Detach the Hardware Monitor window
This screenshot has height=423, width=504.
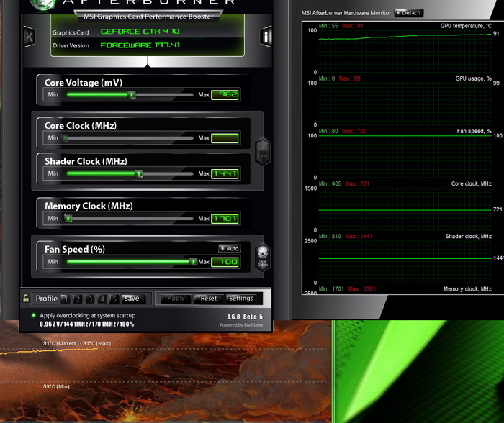click(x=408, y=13)
